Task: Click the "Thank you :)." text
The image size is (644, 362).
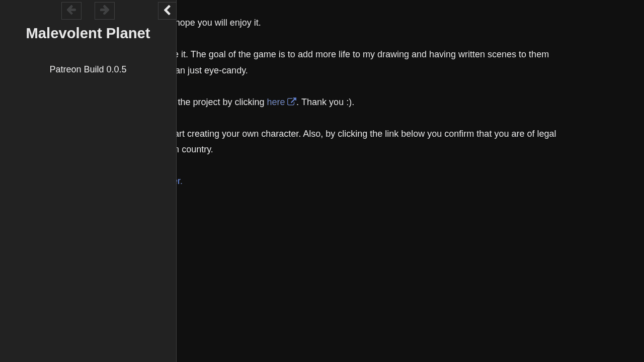Action: 328,102
